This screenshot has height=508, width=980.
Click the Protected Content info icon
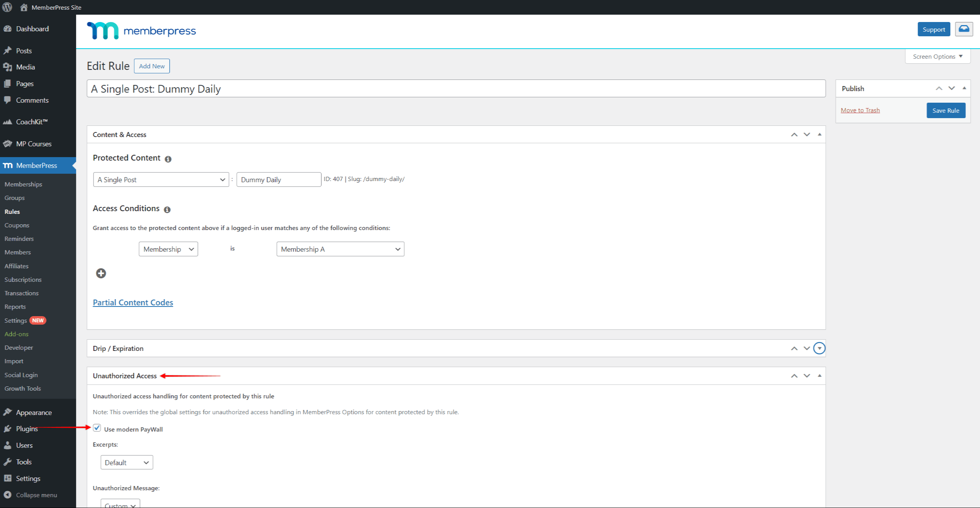click(168, 159)
